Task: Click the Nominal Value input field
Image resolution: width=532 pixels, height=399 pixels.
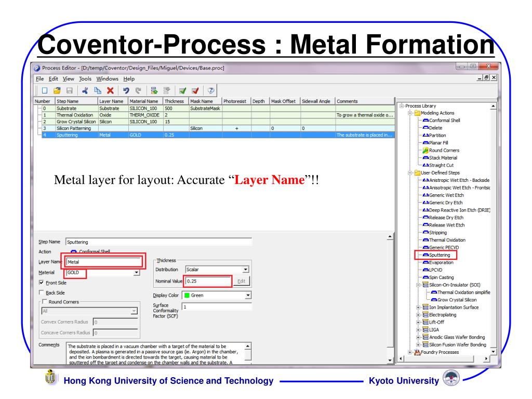Action: (x=208, y=281)
